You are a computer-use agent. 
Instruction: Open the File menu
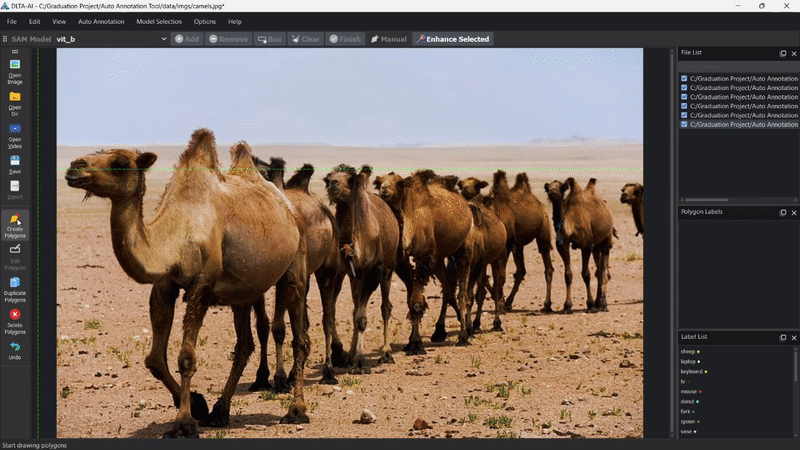coord(12,21)
